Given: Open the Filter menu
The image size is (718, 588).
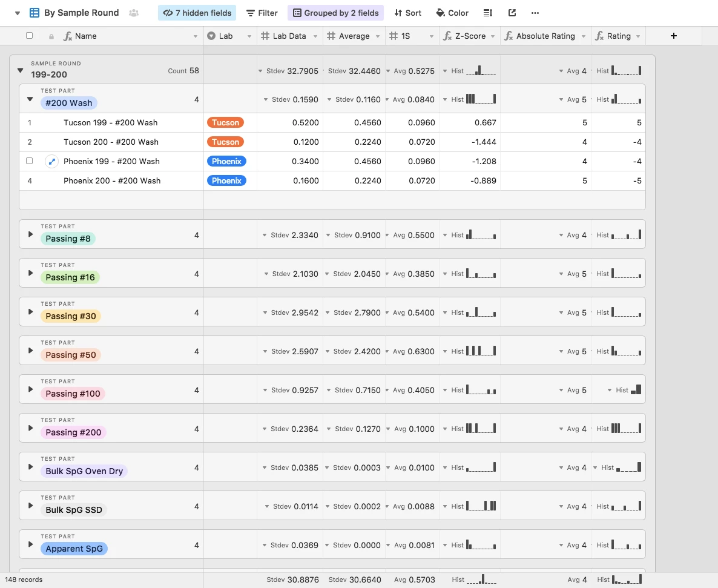Looking at the screenshot, I should click(262, 13).
